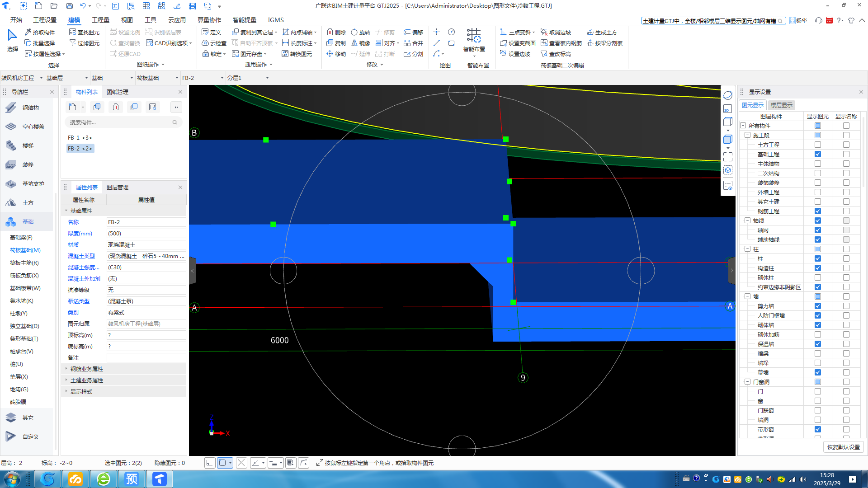Open the 鼓风机房工程 project dropdown
This screenshot has height=488, width=868.
[22, 78]
